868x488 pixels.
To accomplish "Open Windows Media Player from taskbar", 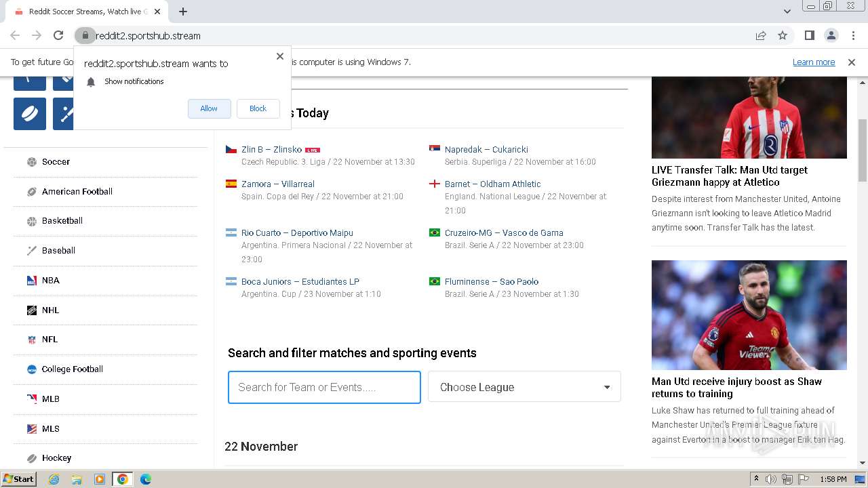I will click(100, 479).
